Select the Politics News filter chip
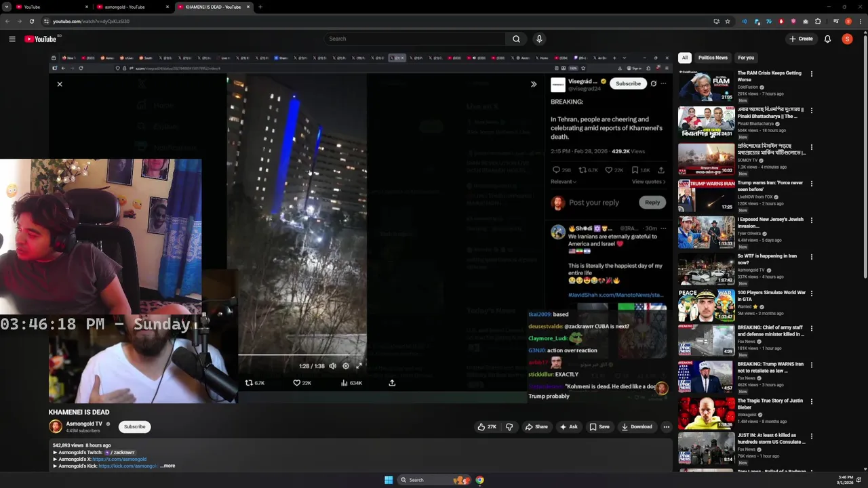Image resolution: width=868 pixels, height=488 pixels. click(x=713, y=58)
